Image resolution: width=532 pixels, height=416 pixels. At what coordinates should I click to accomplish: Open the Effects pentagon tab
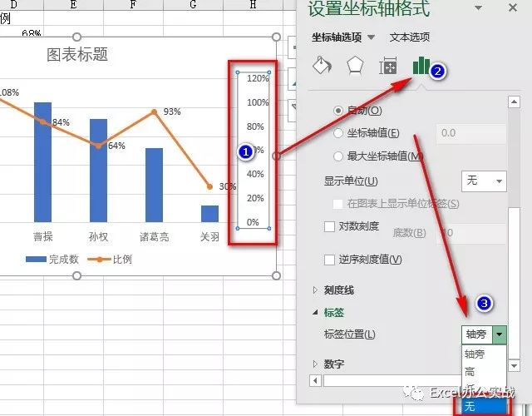click(x=355, y=65)
